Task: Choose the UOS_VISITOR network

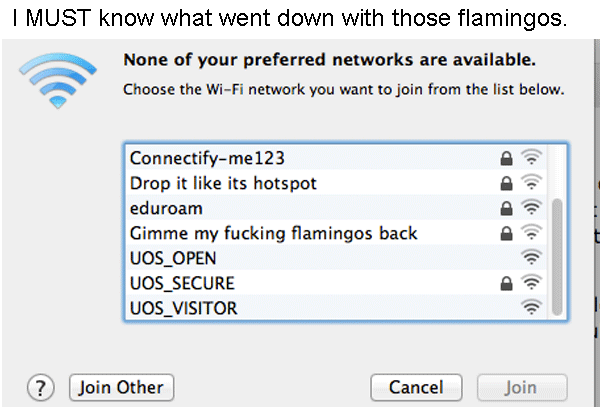Action: click(183, 308)
